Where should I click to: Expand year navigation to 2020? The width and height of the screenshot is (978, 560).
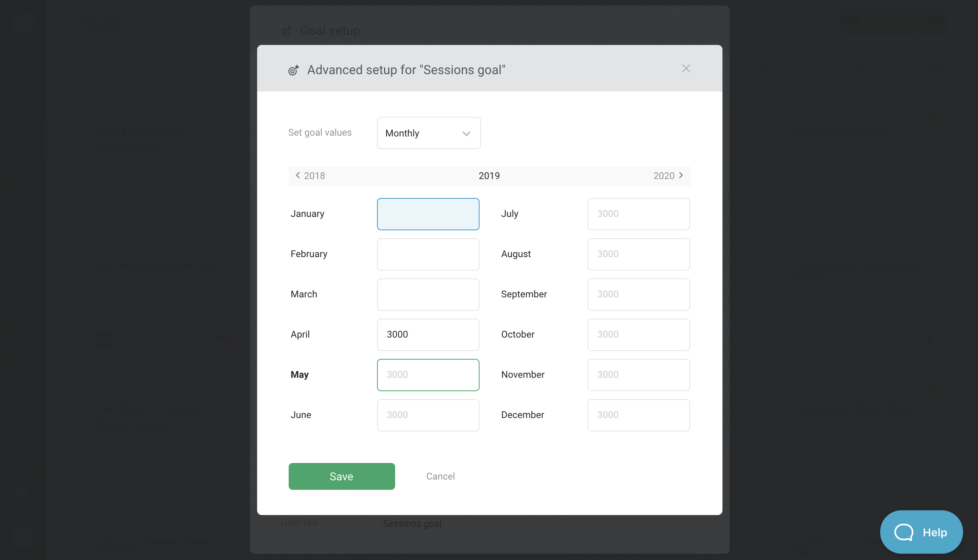pyautogui.click(x=667, y=175)
